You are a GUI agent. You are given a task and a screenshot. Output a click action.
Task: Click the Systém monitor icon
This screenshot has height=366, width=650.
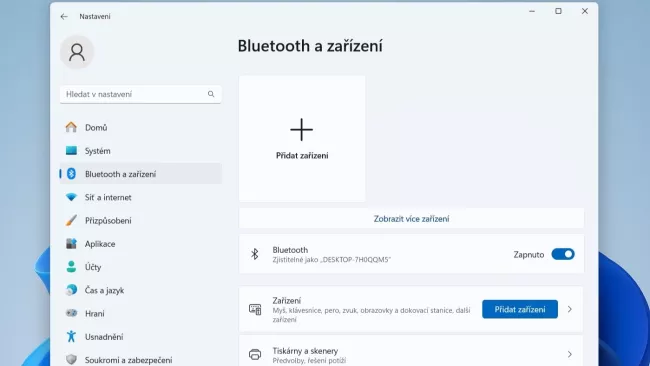pos(71,150)
